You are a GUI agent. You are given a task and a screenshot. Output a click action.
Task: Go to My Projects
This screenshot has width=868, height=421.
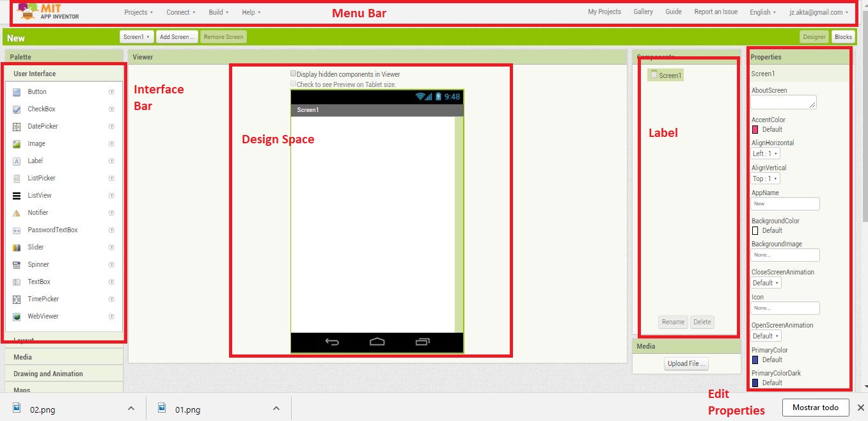(x=604, y=12)
